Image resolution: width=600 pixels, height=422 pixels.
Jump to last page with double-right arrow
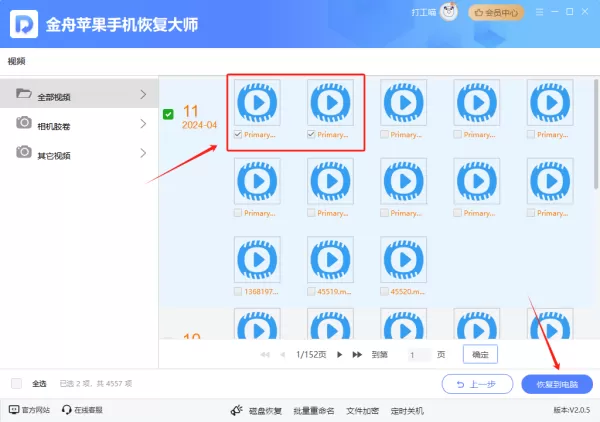[357, 355]
